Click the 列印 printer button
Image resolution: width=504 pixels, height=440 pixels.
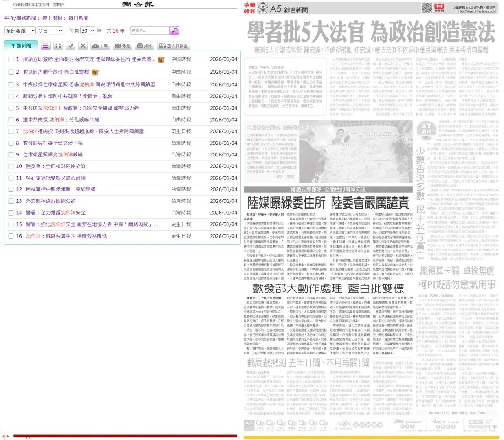tap(145, 46)
